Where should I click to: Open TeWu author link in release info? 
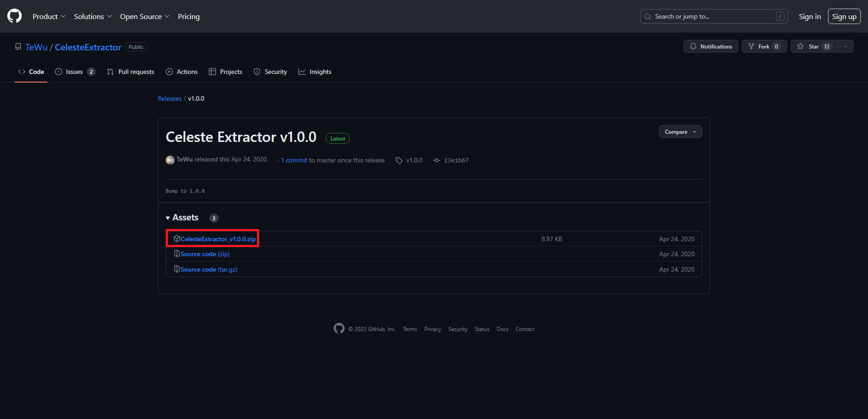pyautogui.click(x=184, y=160)
